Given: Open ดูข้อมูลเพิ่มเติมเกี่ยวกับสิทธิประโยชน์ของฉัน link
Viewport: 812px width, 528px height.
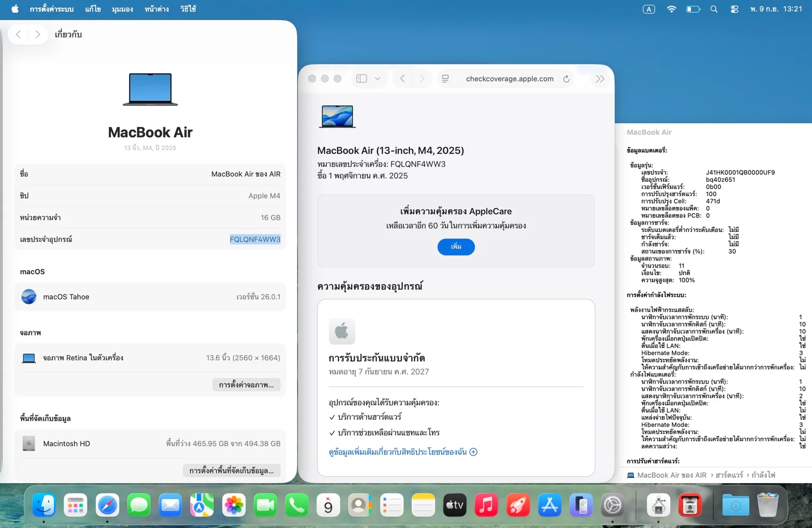Looking at the screenshot, I should [x=403, y=452].
